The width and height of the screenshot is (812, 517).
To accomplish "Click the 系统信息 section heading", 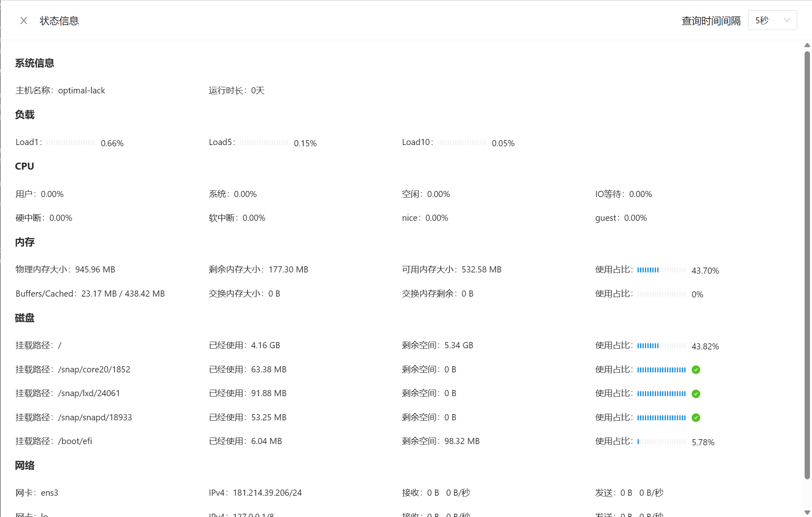I will 35,63.
